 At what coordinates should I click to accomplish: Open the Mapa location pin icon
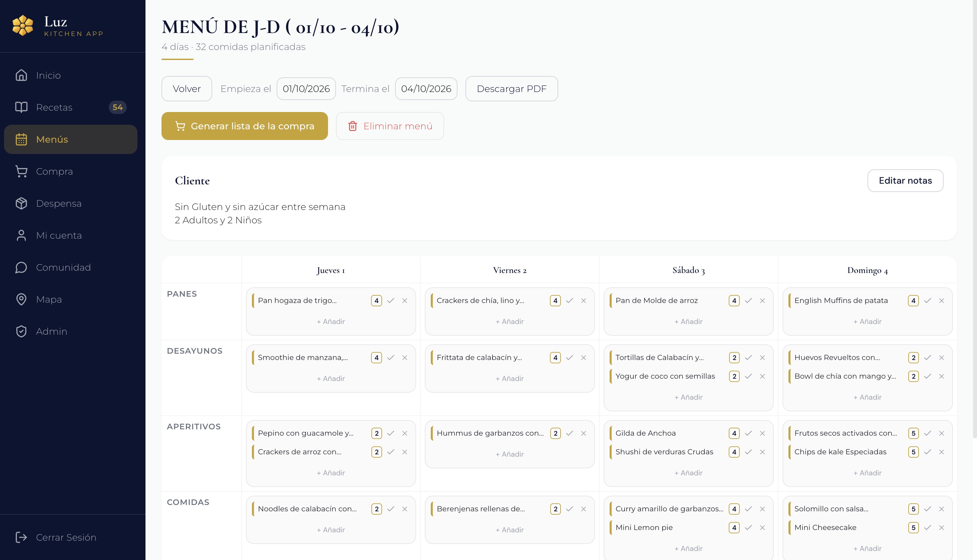pyautogui.click(x=21, y=299)
